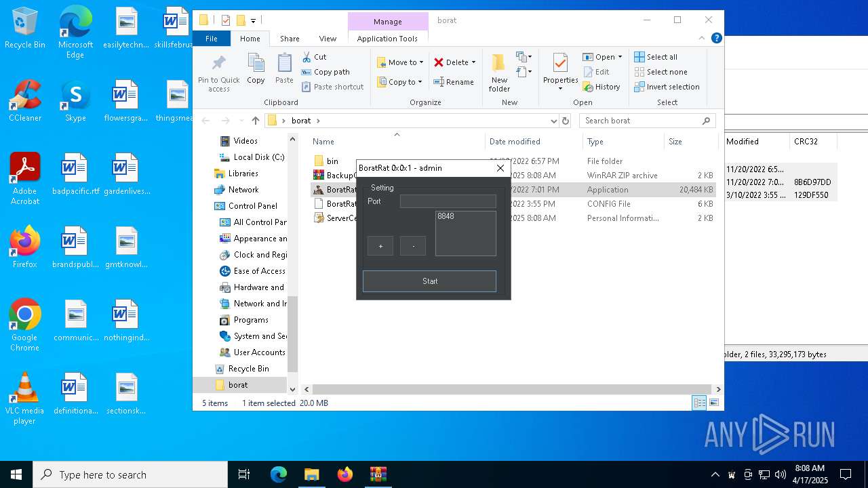The image size is (868, 488).
Task: Open the VLC media player desktop icon
Action: [25, 399]
